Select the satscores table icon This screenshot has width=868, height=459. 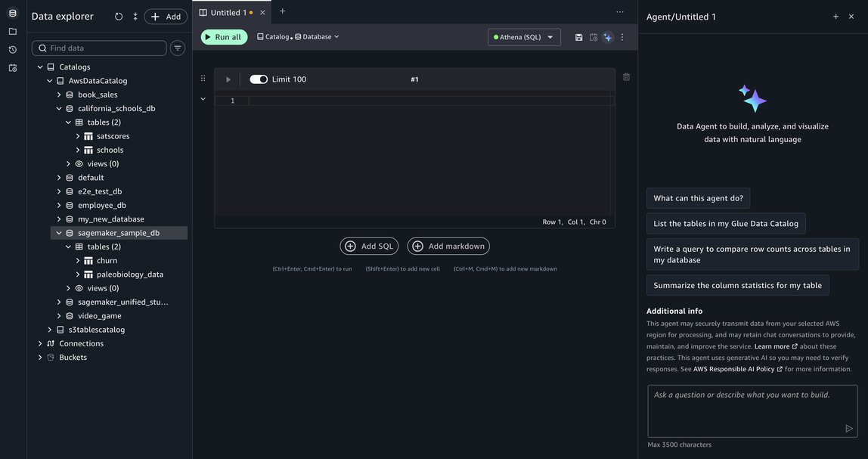pyautogui.click(x=88, y=136)
